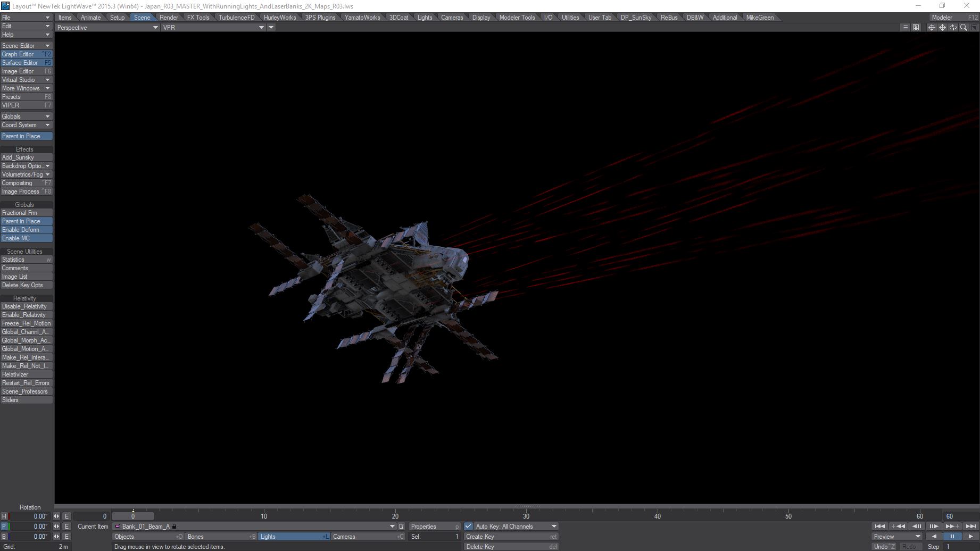Click the viewport rotate arrows icon
Screen dimensions: 980x551
(953, 28)
